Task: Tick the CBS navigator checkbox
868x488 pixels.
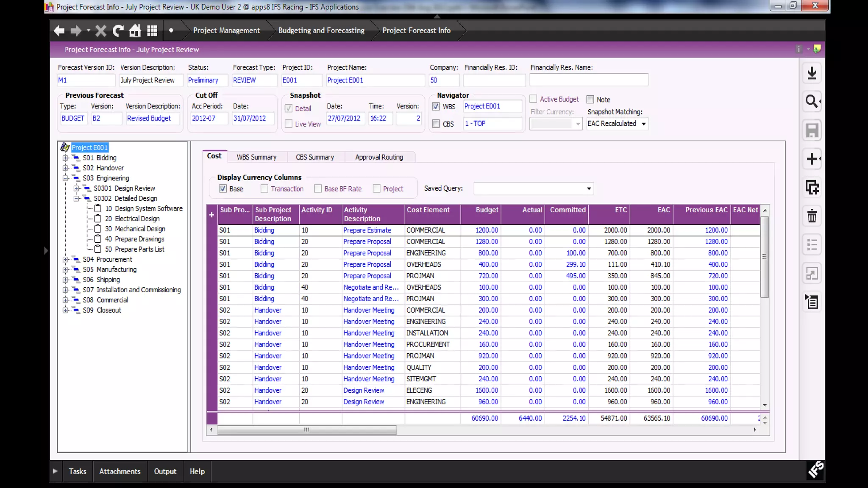Action: 436,124
